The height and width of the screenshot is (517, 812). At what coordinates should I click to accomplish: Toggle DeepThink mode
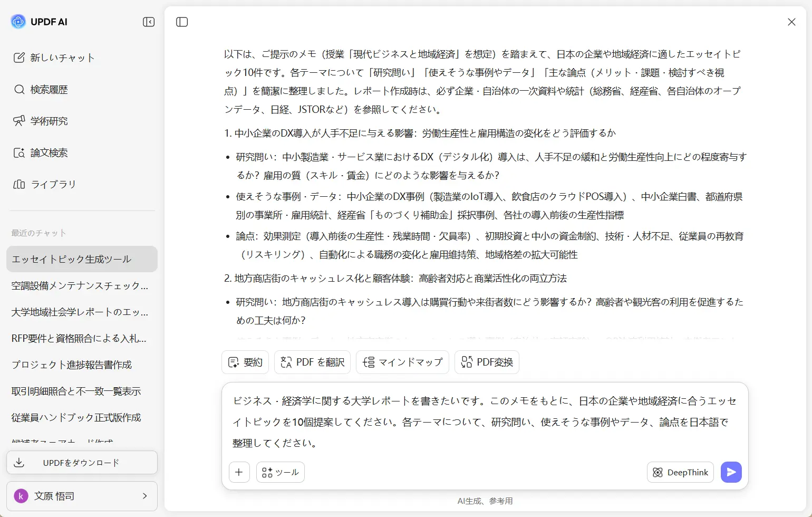pyautogui.click(x=680, y=472)
